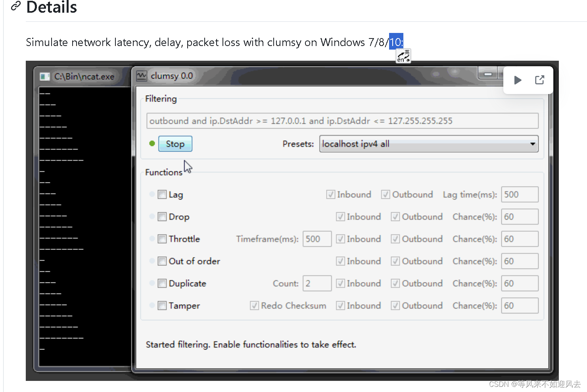Viewport: 587px width, 392px height.
Task: Click the Drop Chance(%) input field
Action: coord(520,217)
